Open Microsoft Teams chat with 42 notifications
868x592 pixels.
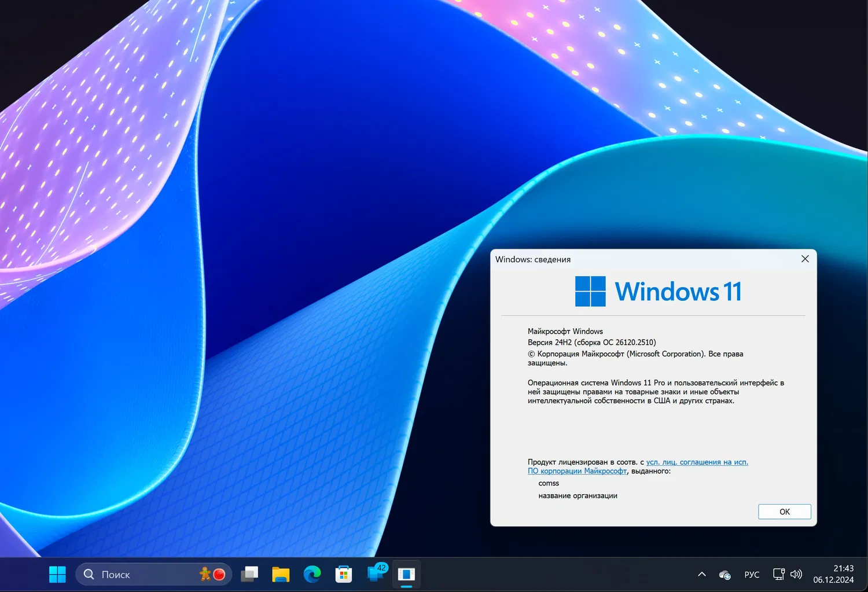(375, 574)
